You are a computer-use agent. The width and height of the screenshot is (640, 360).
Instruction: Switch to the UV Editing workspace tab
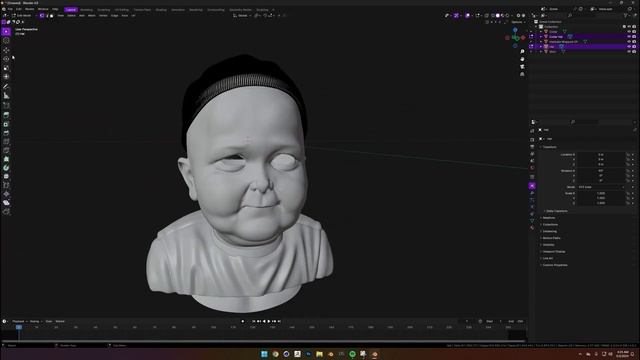(122, 9)
